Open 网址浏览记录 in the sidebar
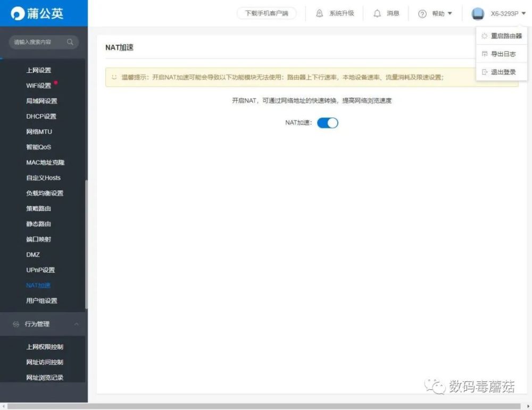The image size is (532, 410). [x=45, y=378]
